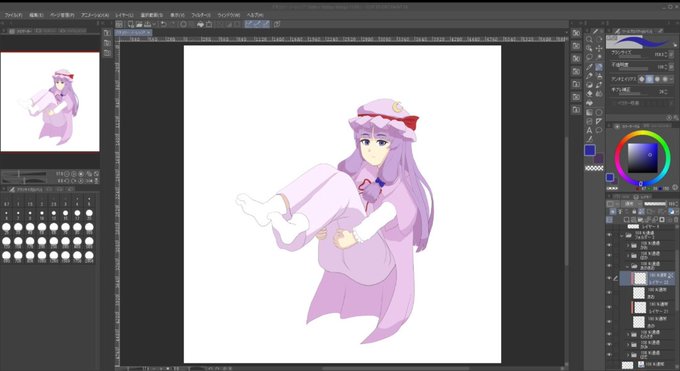
Task: Open the anti-aliasing dropdown arrow
Action: (x=671, y=79)
